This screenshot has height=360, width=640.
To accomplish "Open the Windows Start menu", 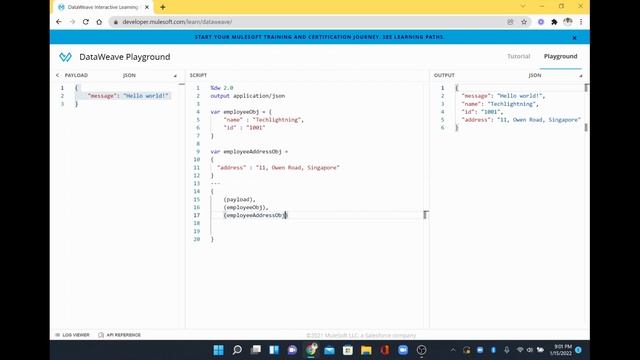I will [x=218, y=350].
